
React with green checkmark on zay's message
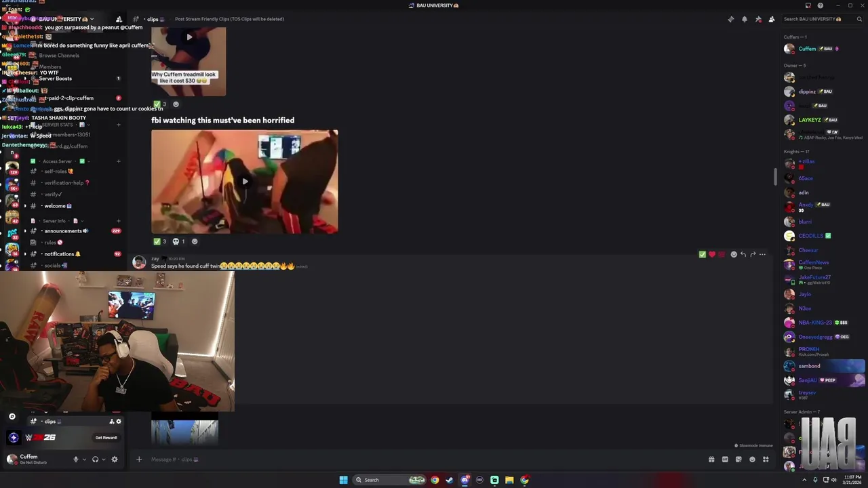point(702,254)
